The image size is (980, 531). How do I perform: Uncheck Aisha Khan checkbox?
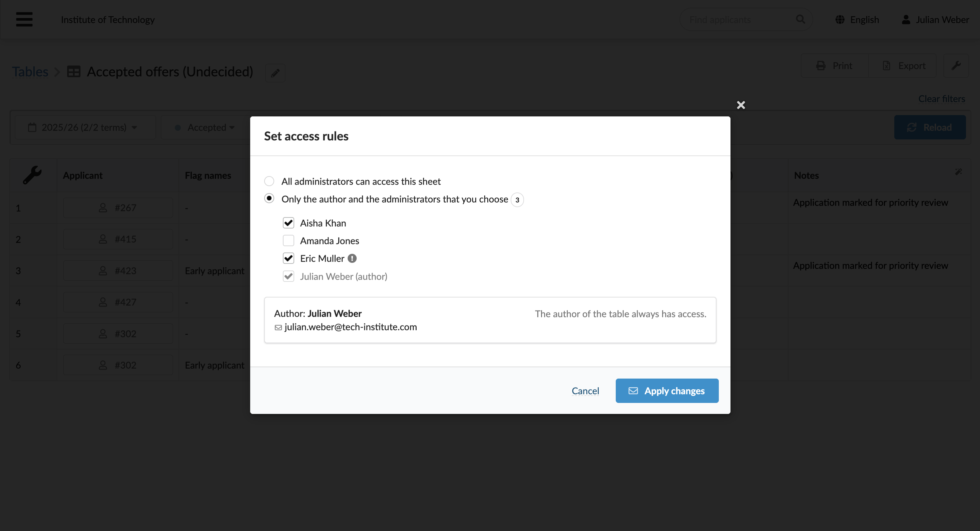click(x=289, y=223)
